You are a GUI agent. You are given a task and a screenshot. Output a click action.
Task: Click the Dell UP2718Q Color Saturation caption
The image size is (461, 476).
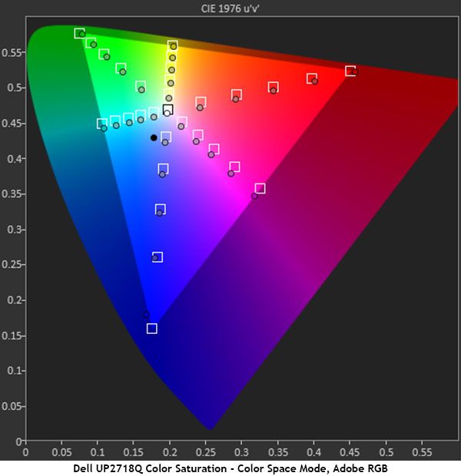(x=230, y=468)
